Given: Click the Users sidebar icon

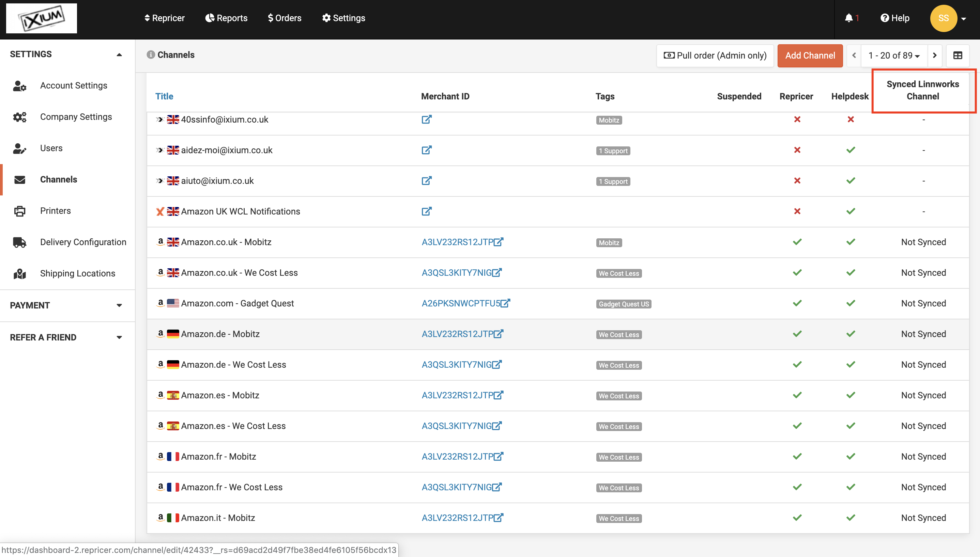Looking at the screenshot, I should [x=19, y=148].
